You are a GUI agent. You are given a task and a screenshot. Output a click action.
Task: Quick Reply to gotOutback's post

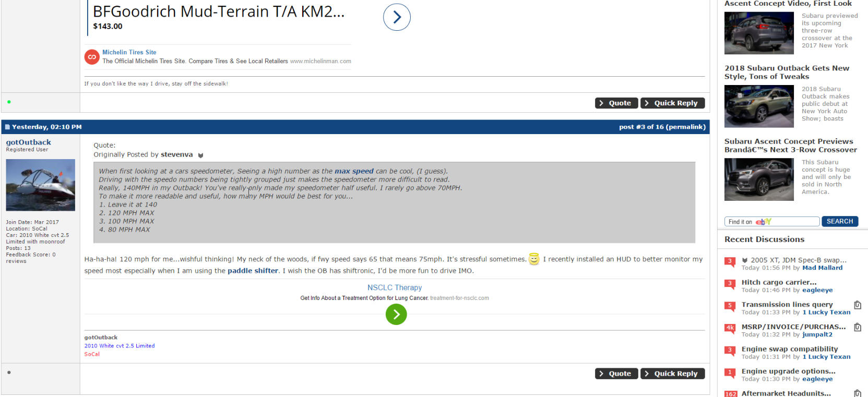pyautogui.click(x=672, y=374)
